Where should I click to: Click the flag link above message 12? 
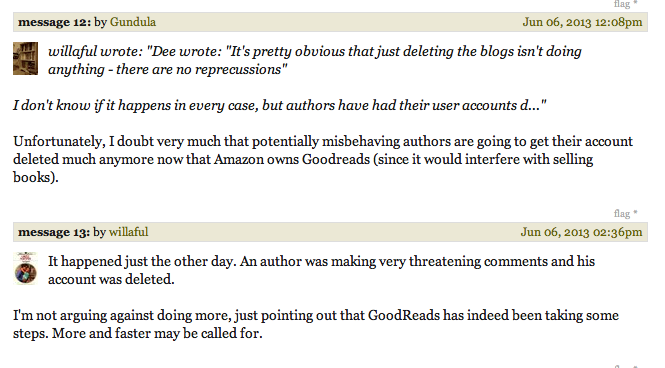622,4
